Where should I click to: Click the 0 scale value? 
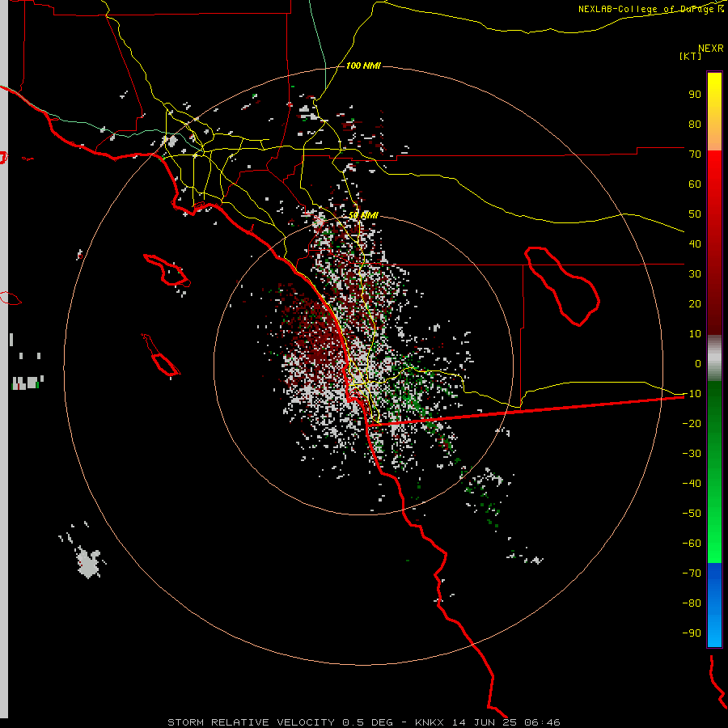[x=698, y=363]
